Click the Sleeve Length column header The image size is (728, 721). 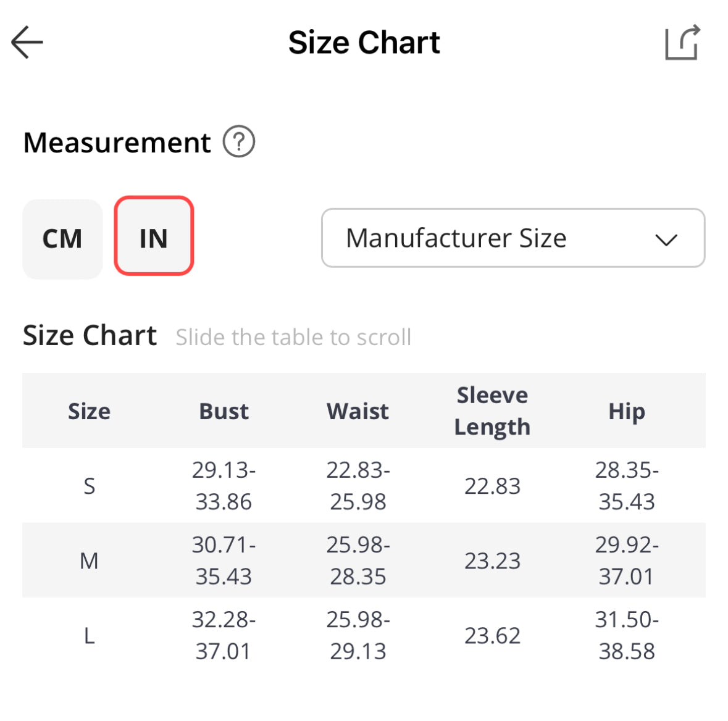492,411
